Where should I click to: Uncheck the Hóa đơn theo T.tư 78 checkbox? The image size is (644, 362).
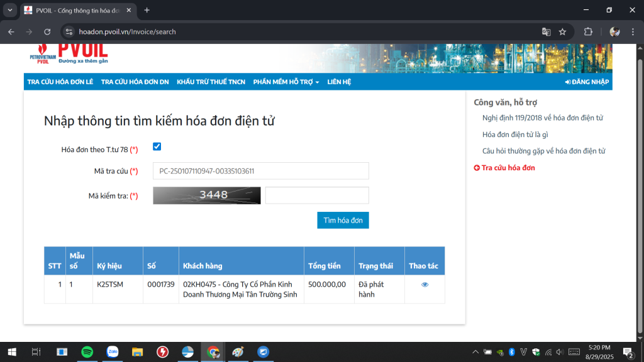157,146
